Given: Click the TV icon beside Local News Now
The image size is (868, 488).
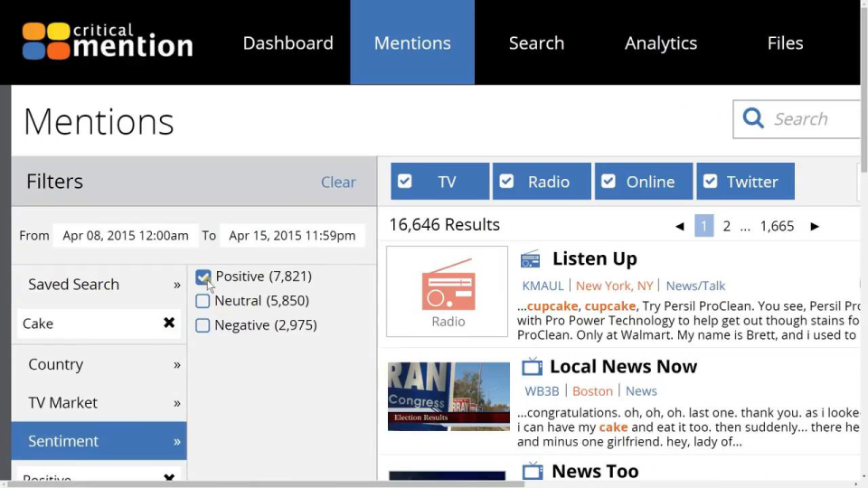Looking at the screenshot, I should pos(532,366).
